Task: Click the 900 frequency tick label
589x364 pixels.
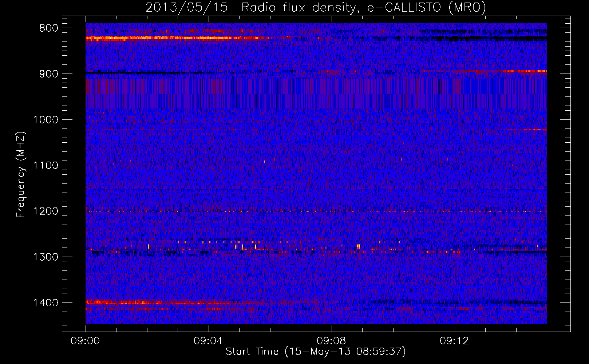Action: click(x=49, y=74)
